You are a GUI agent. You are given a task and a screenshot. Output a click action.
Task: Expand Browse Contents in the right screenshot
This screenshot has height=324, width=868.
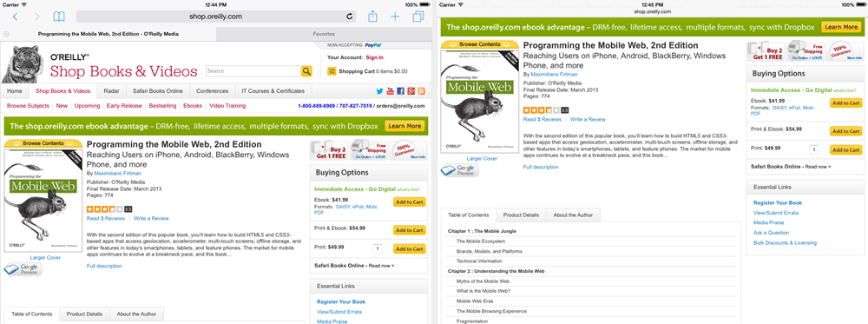479,44
